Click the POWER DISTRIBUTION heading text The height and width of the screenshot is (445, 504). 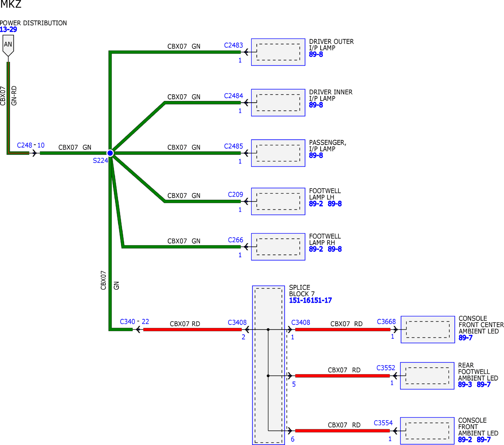33,23
